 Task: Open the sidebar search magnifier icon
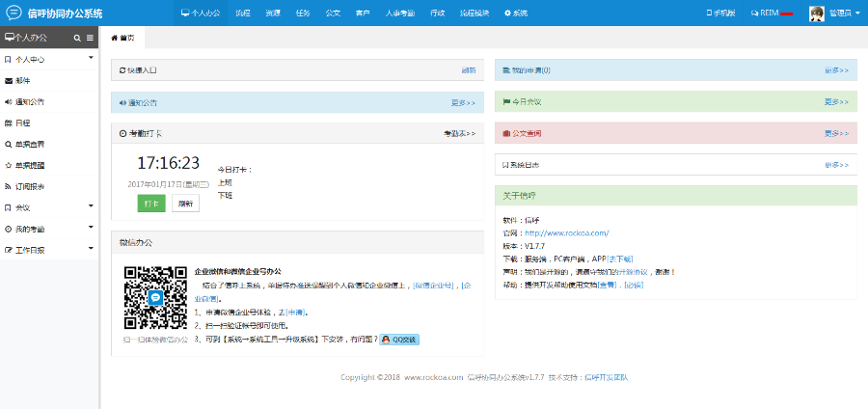[x=77, y=38]
